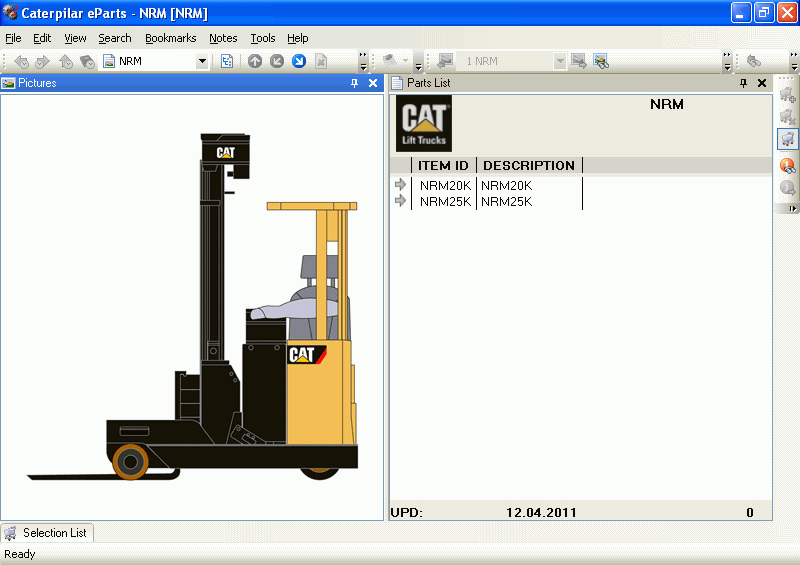Click the gray down-left arrow circle icon
The height and width of the screenshot is (565, 800).
(277, 61)
